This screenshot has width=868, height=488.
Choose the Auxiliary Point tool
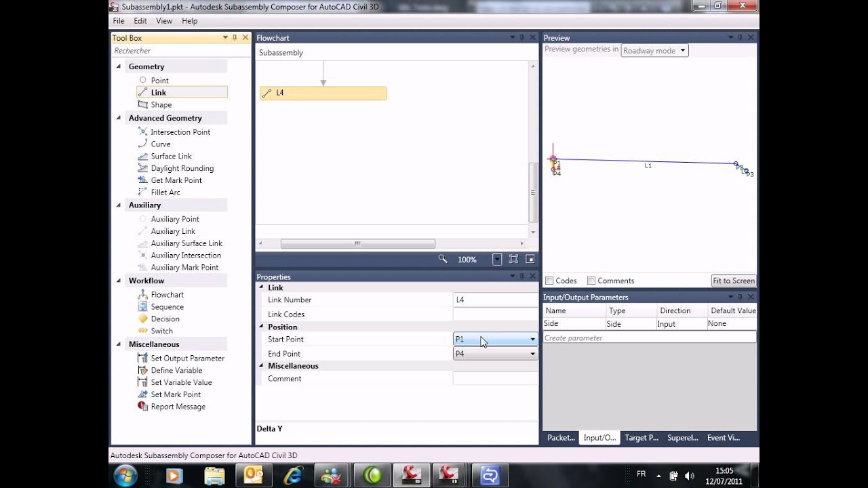(175, 219)
